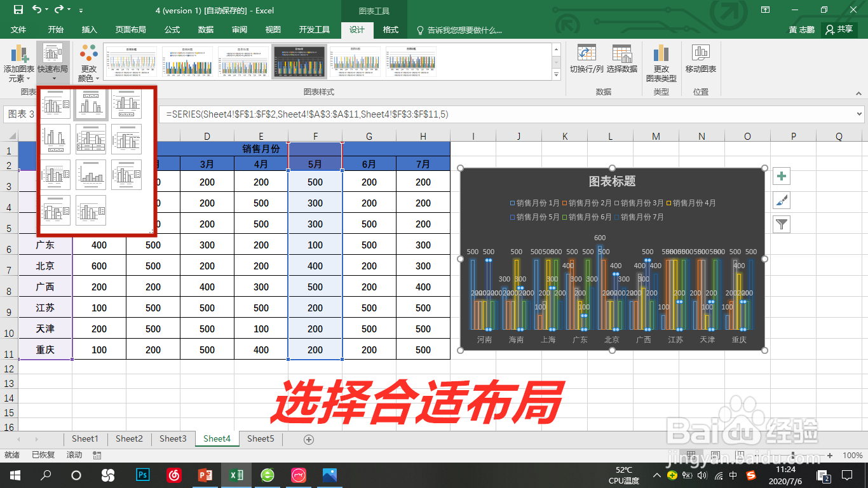Open the File (文件) tab
The image size is (868, 488).
pos(18,30)
